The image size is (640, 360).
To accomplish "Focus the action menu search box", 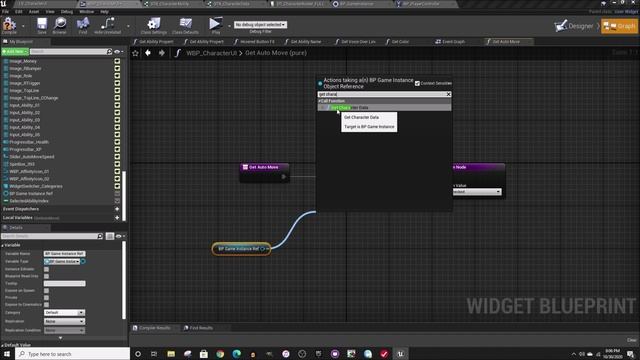I will pyautogui.click(x=382, y=94).
